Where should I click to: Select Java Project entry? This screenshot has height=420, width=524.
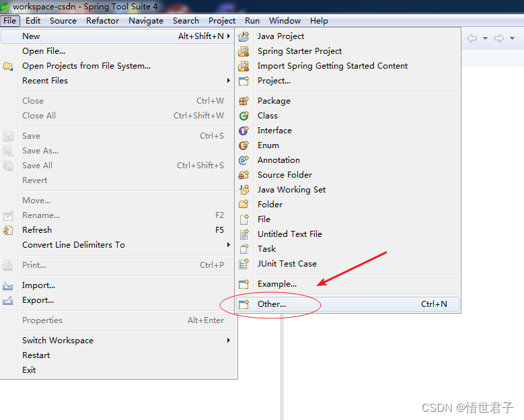click(x=348, y=36)
